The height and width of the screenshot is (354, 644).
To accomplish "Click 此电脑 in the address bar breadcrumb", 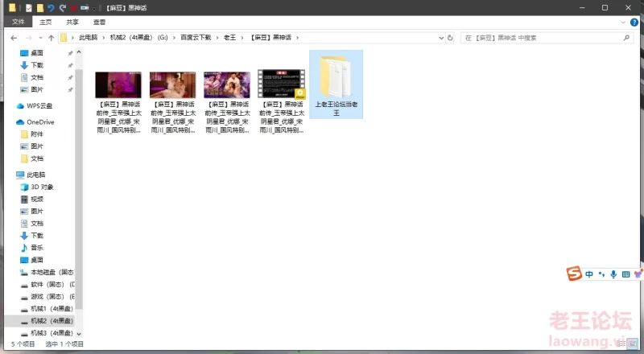I will point(89,37).
